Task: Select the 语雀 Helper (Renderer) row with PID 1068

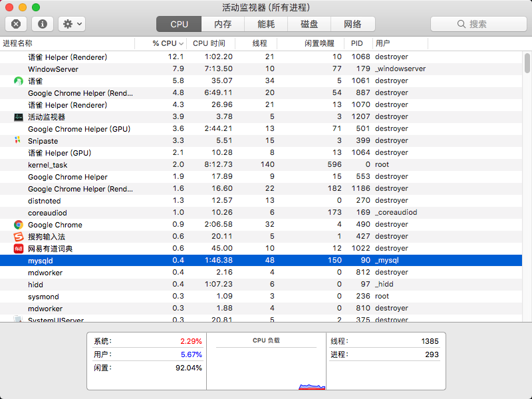Action: (x=261, y=57)
